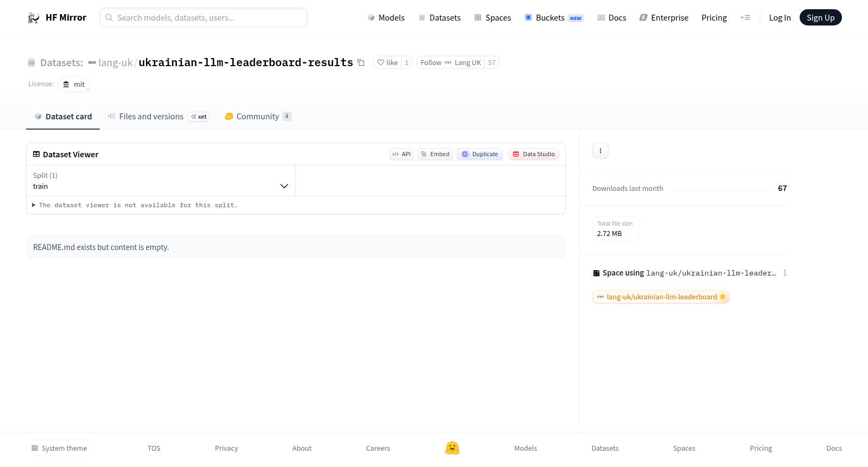The image size is (868, 467).
Task: Expand the more-options menu beside Pricing
Action: click(x=745, y=18)
